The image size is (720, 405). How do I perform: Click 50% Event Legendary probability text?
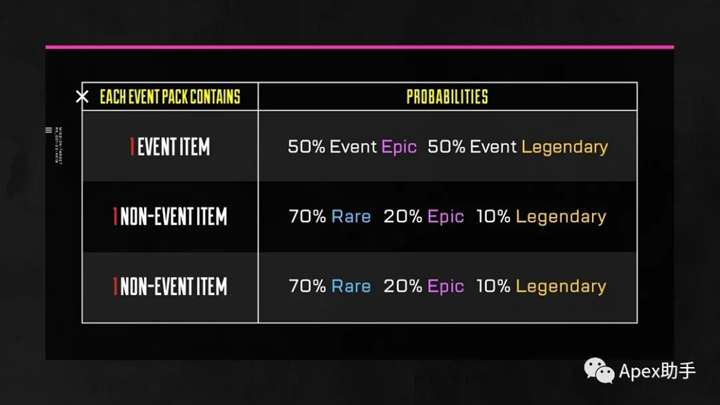point(518,147)
